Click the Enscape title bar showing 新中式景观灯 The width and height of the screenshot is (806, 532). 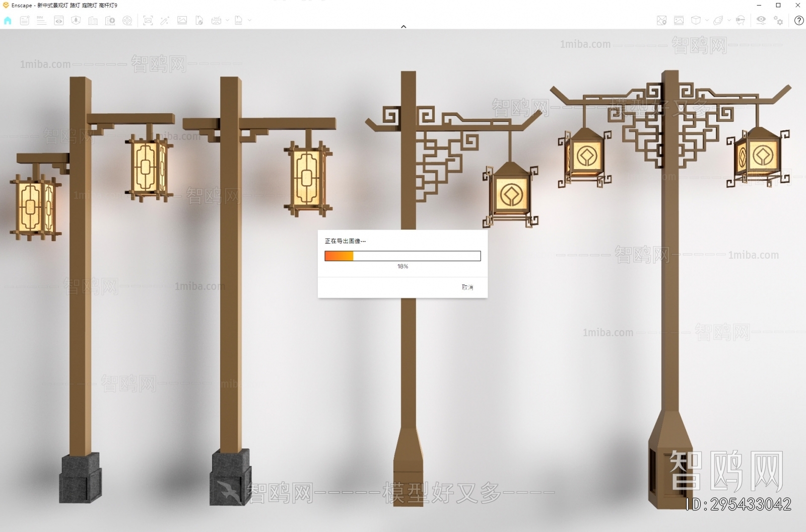[60, 5]
